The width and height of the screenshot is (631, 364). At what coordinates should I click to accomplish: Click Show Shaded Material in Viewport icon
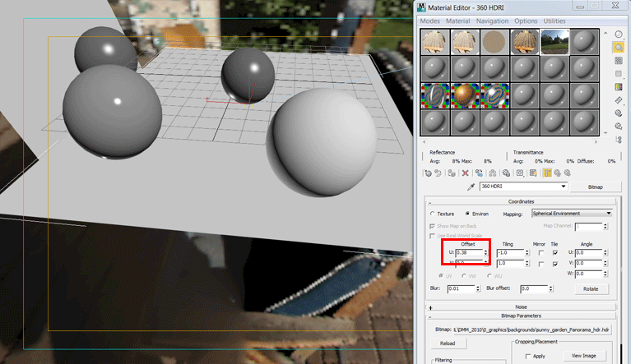pos(534,173)
